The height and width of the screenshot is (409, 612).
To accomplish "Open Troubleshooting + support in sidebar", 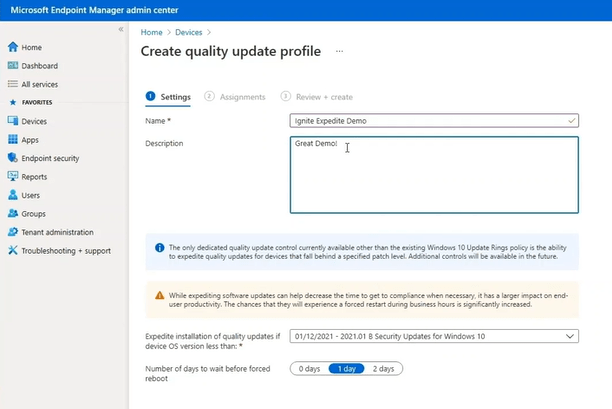I will [66, 251].
